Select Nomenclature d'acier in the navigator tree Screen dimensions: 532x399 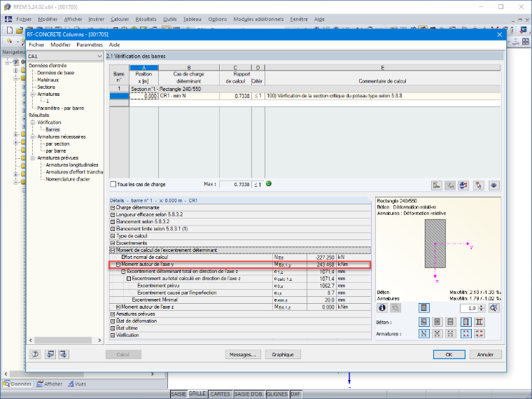pyautogui.click(x=68, y=179)
